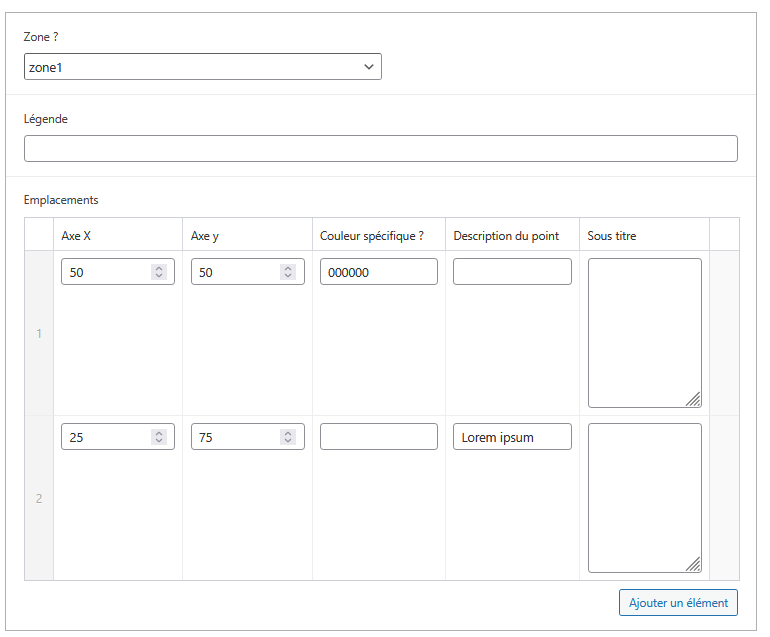Click the Axe y spinner arrows in row 1
Screen dimensions: 770x637
tap(288, 272)
